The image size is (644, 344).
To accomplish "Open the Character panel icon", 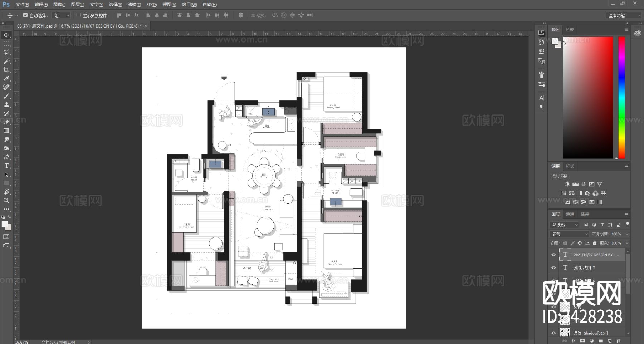I will point(542,98).
